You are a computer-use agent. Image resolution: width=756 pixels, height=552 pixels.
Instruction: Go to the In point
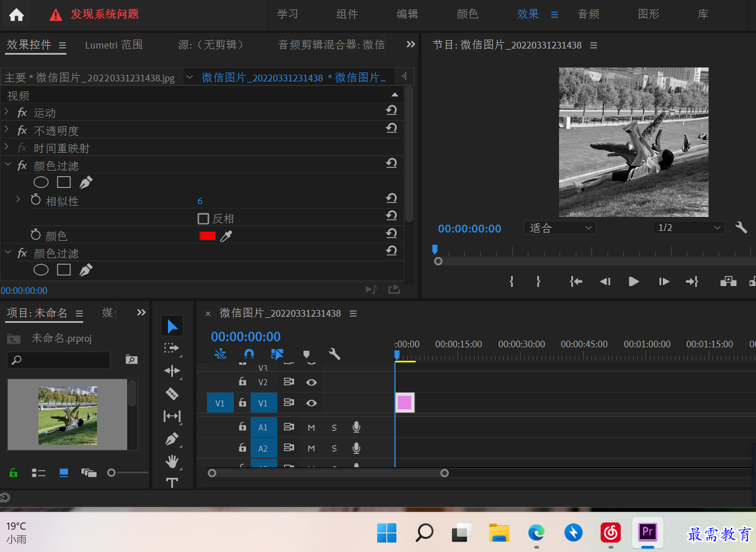576,282
